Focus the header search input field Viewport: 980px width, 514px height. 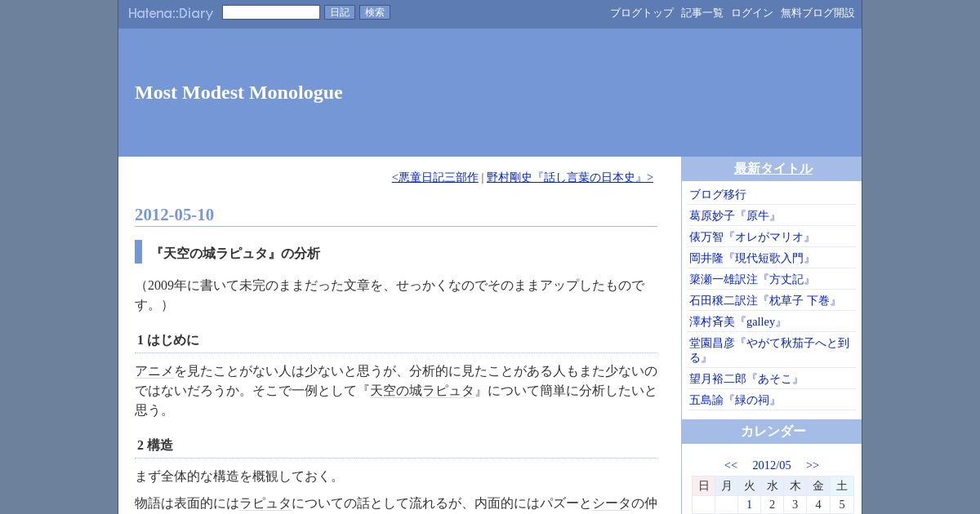(x=271, y=12)
